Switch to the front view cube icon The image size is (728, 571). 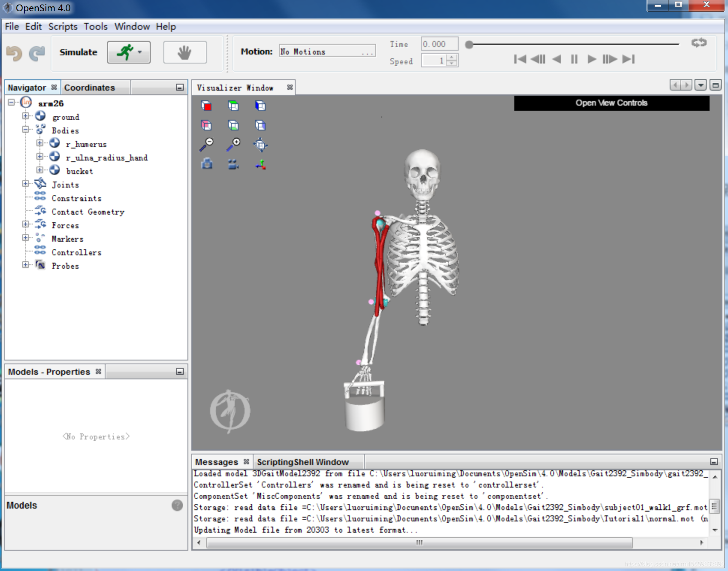coord(207,106)
